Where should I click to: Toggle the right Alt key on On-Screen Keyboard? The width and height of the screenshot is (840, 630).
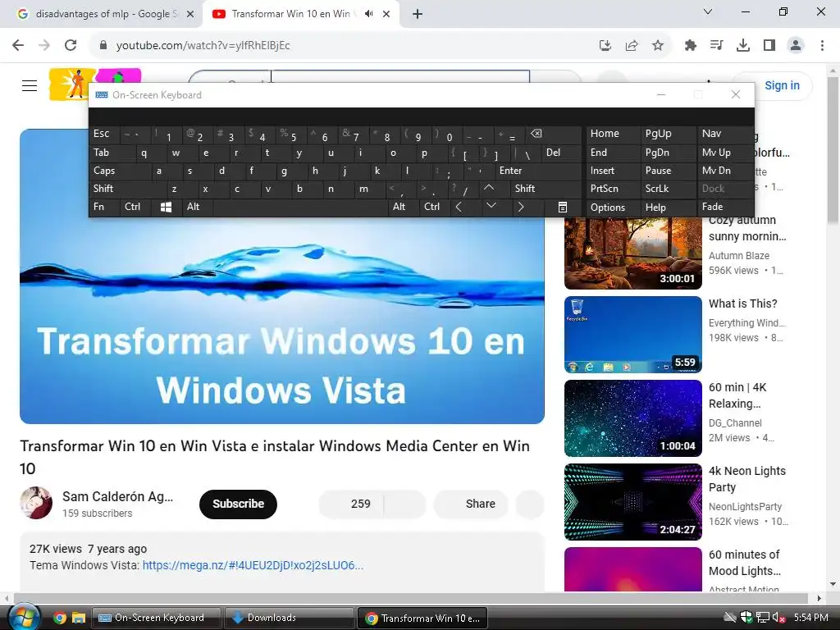coord(404,207)
